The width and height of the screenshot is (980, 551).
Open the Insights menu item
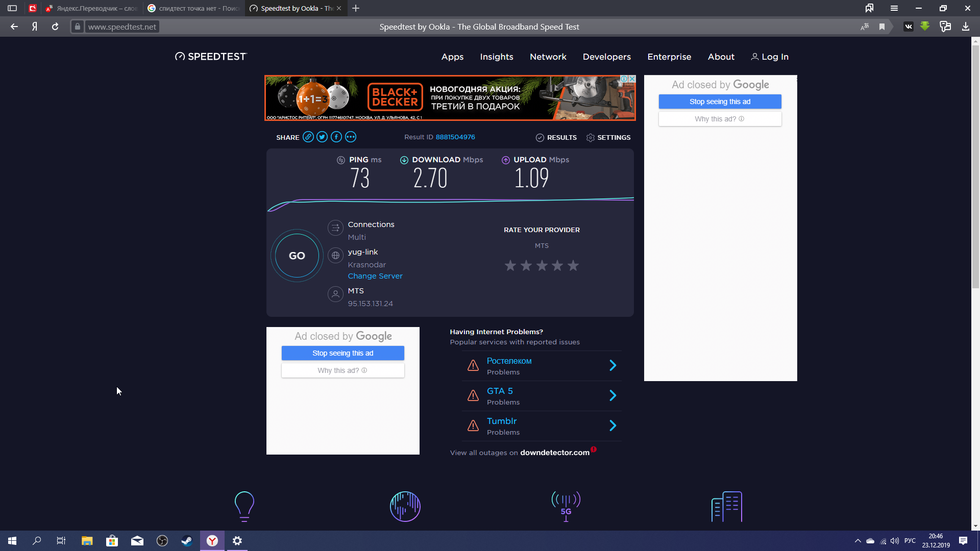pyautogui.click(x=496, y=57)
